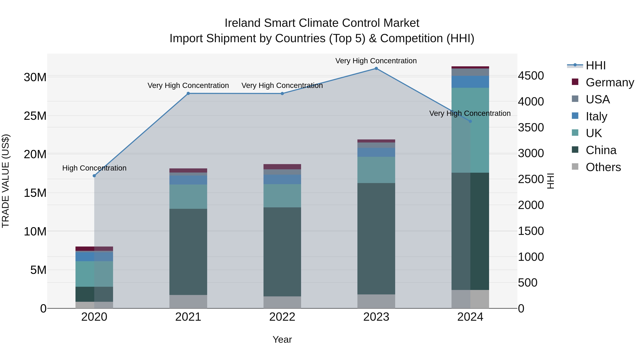Select the 2024 HHI data point marker
This screenshot has width=644, height=362.
coord(470,121)
